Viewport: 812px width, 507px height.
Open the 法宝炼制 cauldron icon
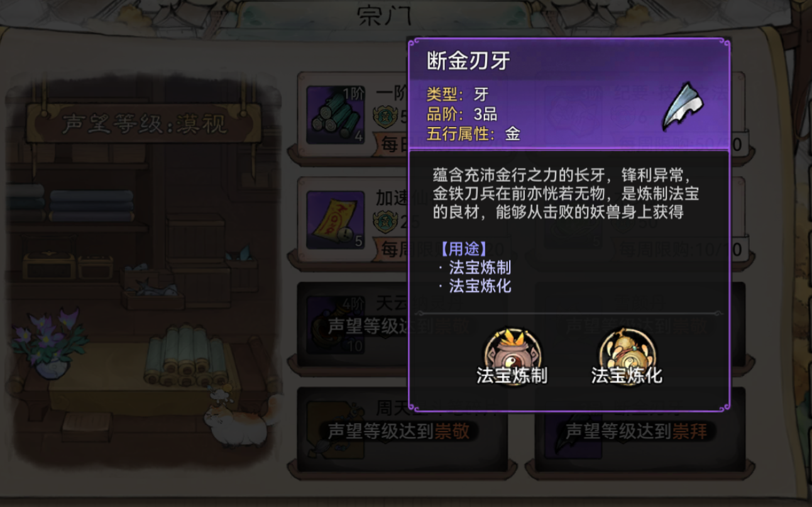[511, 351]
